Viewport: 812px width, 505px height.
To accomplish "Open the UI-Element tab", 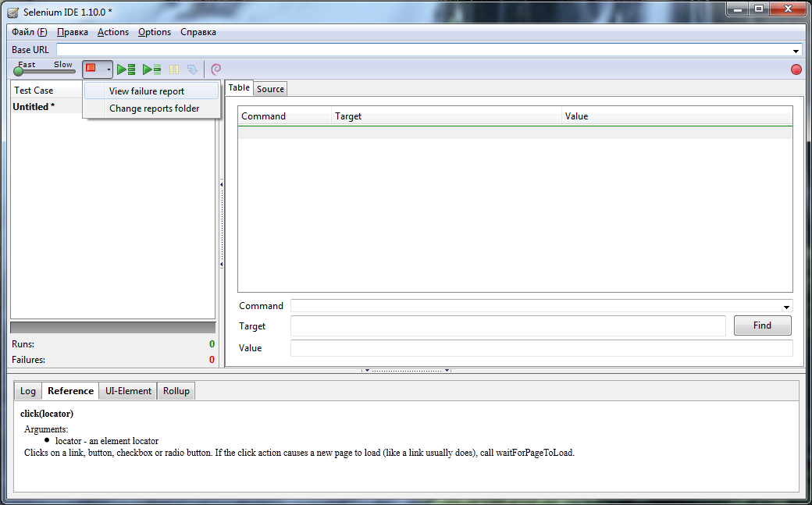I will 126,390.
